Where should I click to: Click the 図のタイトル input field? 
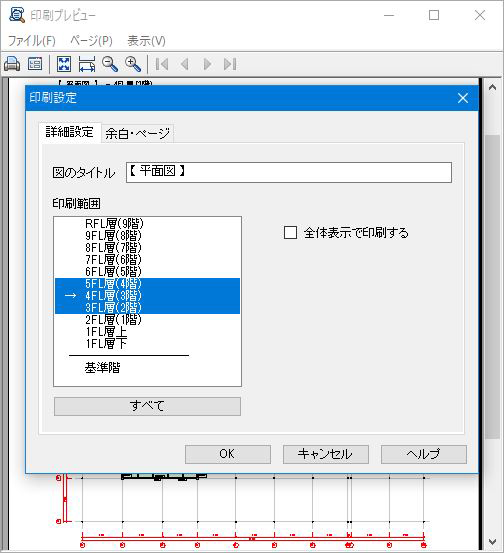coord(289,172)
